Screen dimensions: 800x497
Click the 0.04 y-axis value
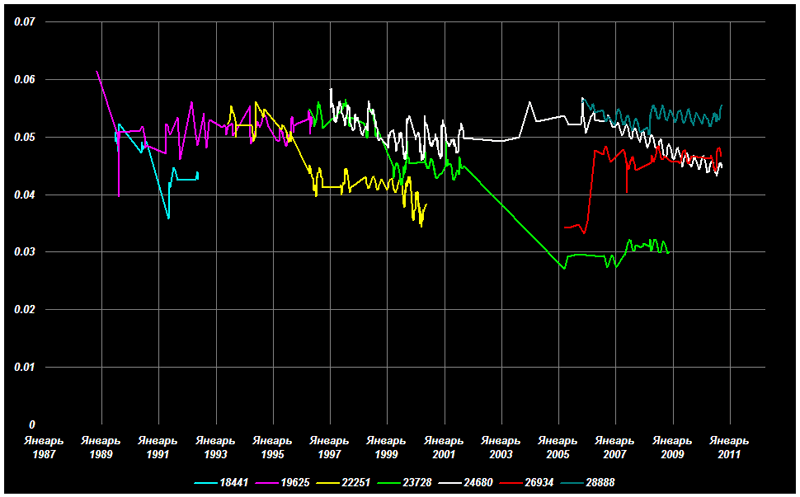pyautogui.click(x=24, y=195)
